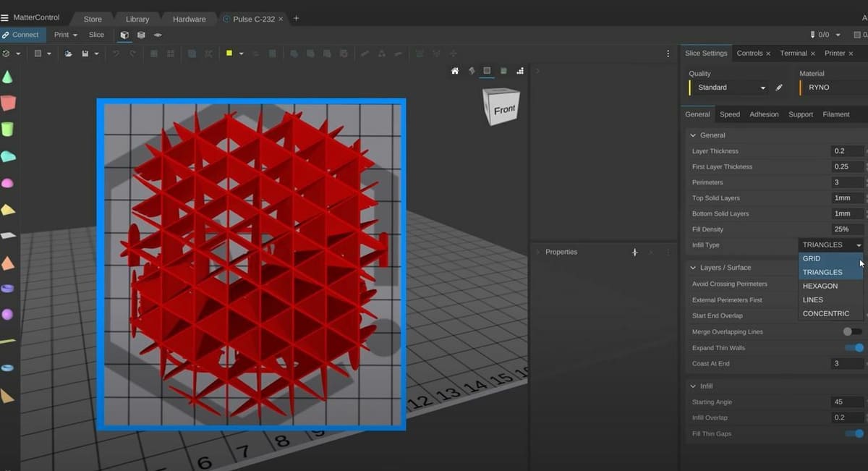Switch to the Adhesion settings tab
The height and width of the screenshot is (471, 868).
coord(764,114)
